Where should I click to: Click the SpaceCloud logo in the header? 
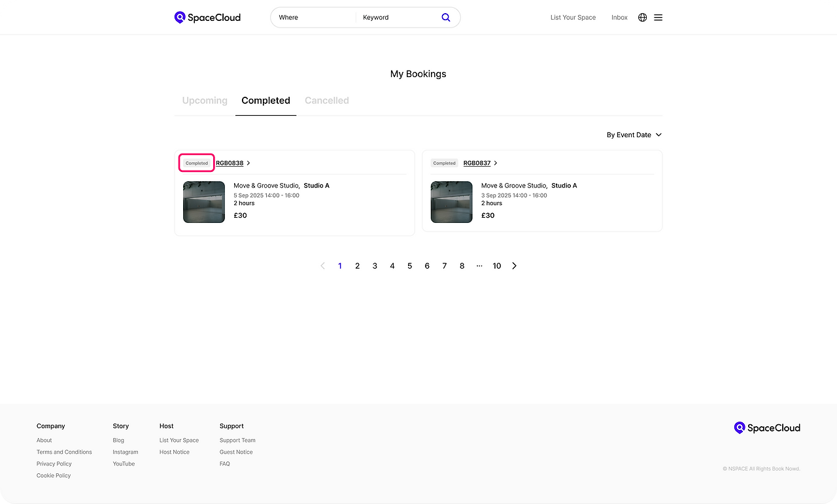pyautogui.click(x=207, y=18)
